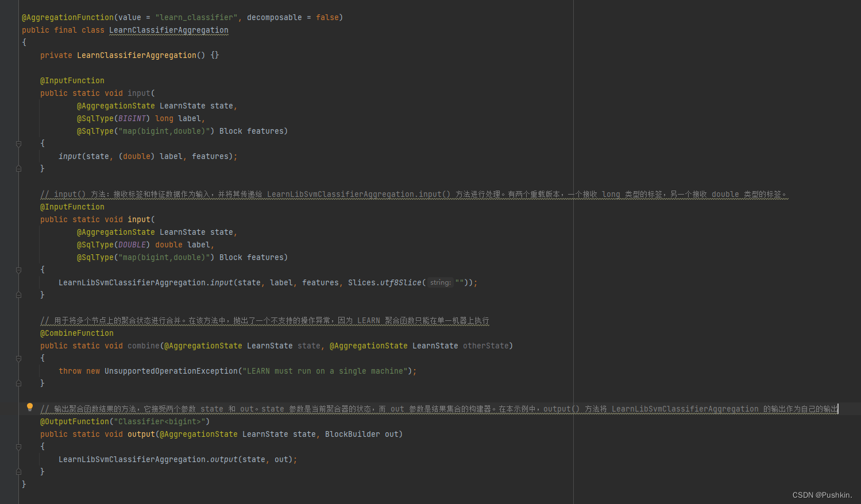Click the comment above @CombineFunction

[x=265, y=321]
